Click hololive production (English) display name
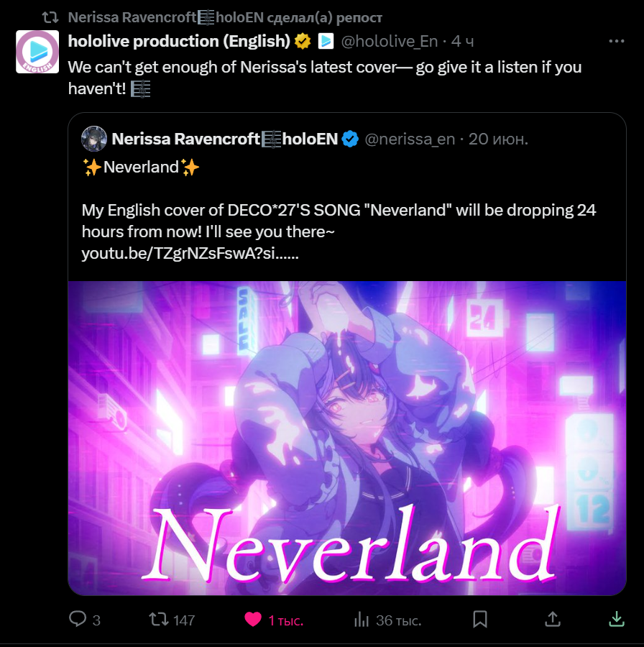 point(179,41)
